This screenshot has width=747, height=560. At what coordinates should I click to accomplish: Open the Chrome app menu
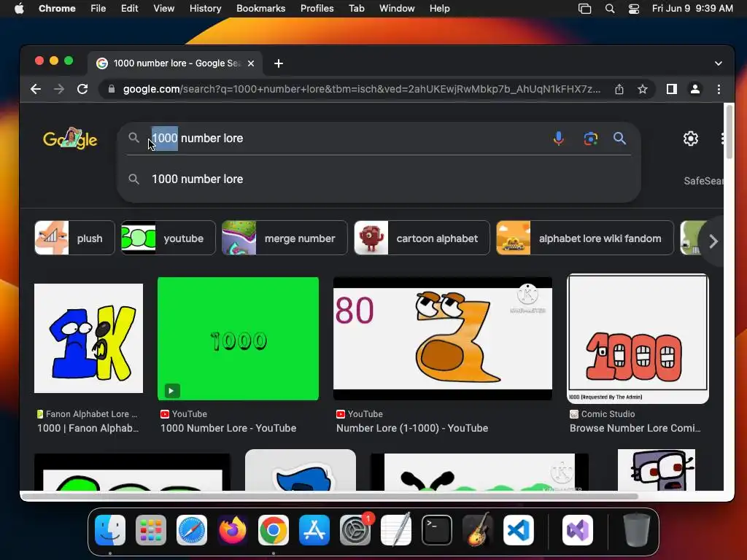pyautogui.click(x=57, y=8)
